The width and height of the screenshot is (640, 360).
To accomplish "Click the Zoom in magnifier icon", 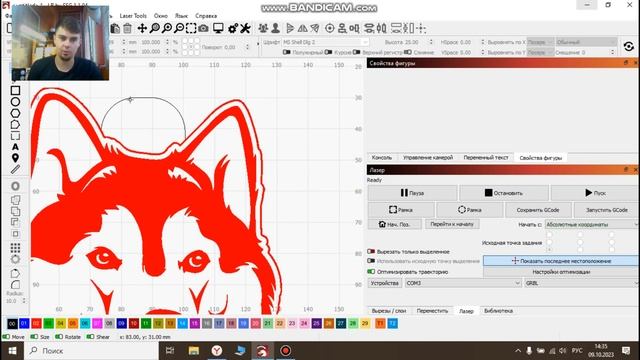I will click(167, 28).
